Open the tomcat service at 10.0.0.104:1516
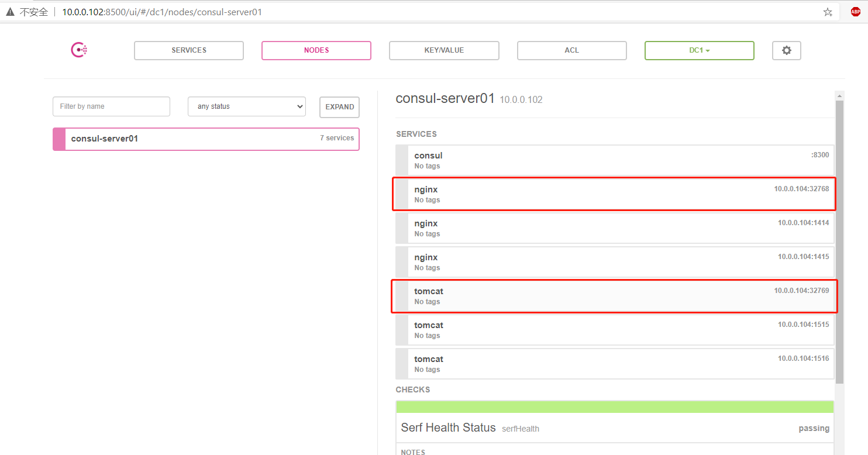This screenshot has width=868, height=455. (615, 364)
